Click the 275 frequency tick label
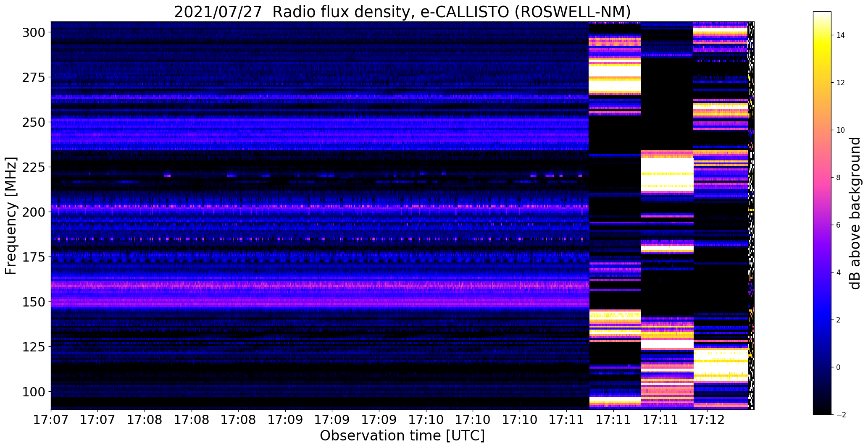868x448 pixels. [34, 77]
